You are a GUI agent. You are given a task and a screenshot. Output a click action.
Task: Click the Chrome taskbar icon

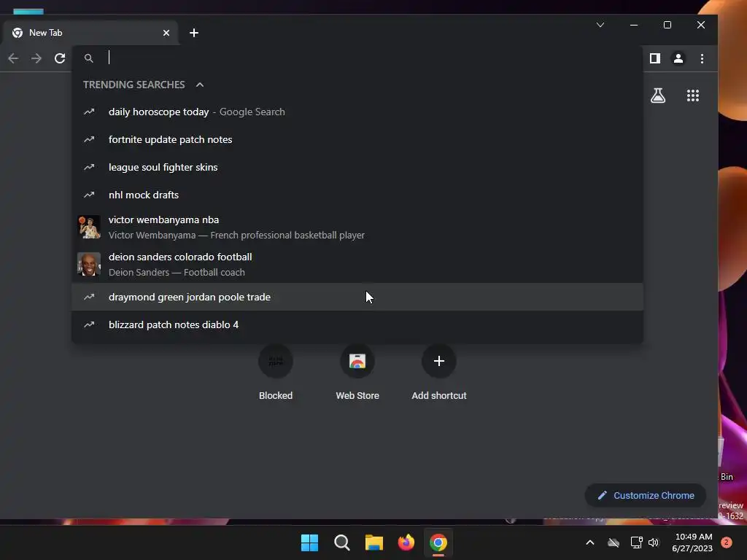[x=438, y=542]
